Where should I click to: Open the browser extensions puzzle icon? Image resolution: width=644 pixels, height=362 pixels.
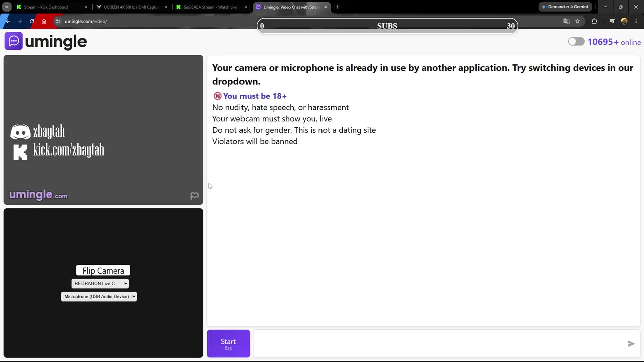[594, 21]
